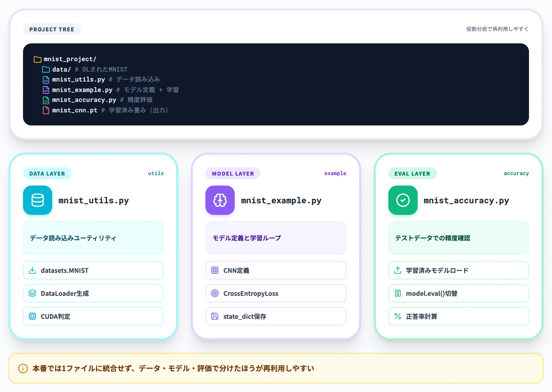Select the data/ tree row
This screenshot has height=392, width=552.
[x=85, y=70]
